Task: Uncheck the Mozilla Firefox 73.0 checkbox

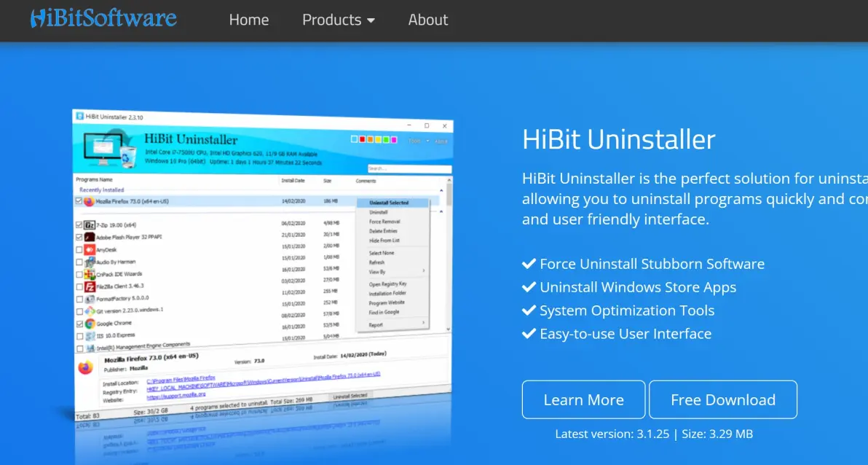Action: point(79,201)
